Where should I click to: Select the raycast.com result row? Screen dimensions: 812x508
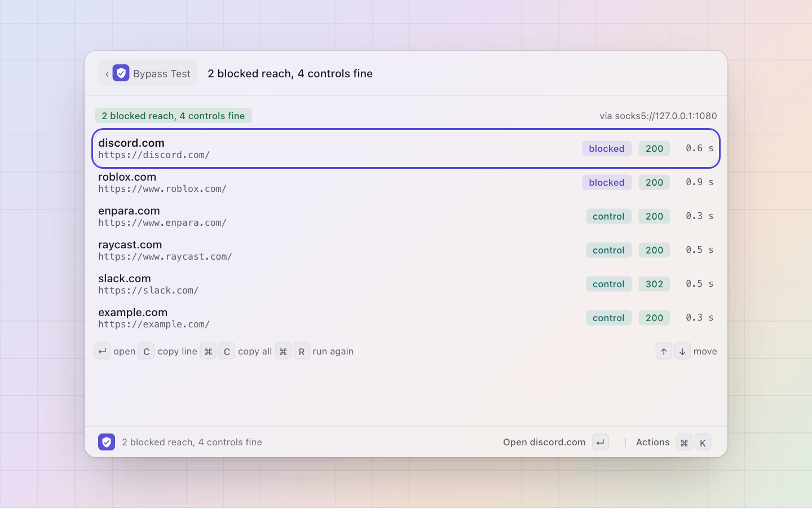click(406, 250)
